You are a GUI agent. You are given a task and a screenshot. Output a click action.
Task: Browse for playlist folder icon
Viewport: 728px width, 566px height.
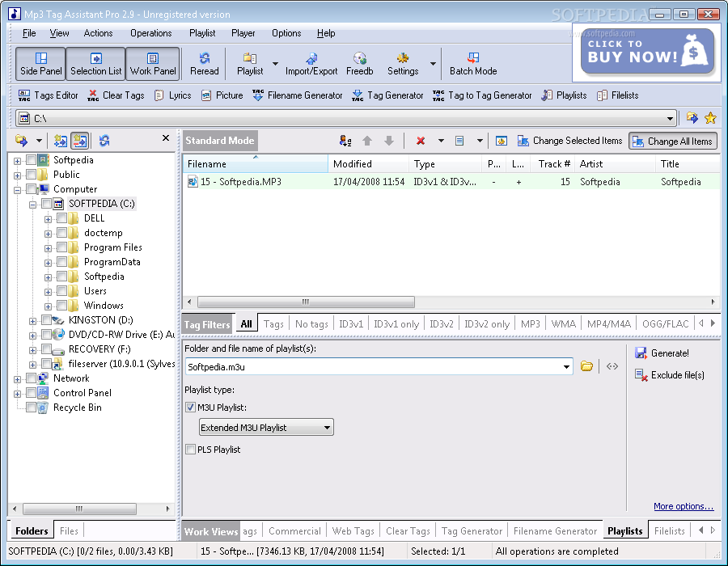tap(586, 366)
